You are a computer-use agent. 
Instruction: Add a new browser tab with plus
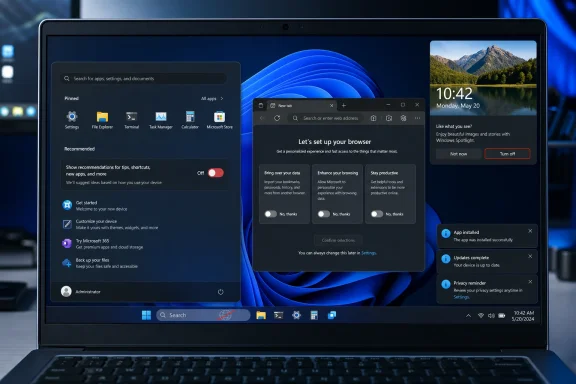point(344,105)
